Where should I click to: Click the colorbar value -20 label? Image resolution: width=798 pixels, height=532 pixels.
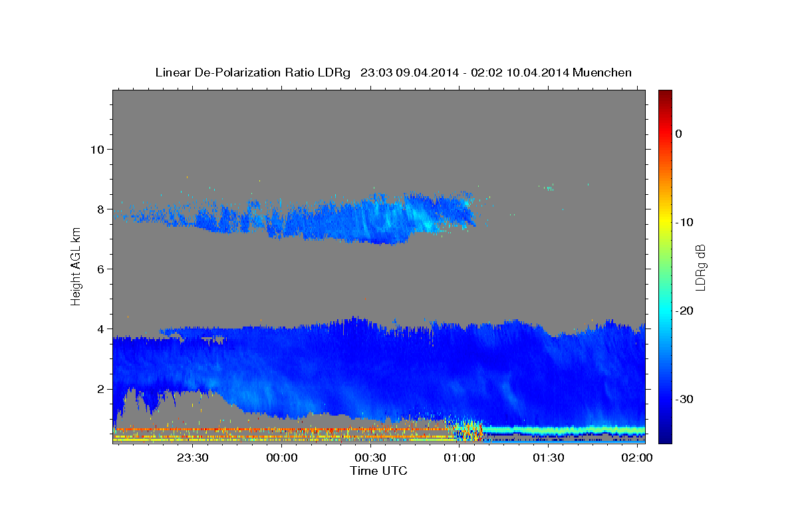coord(684,311)
